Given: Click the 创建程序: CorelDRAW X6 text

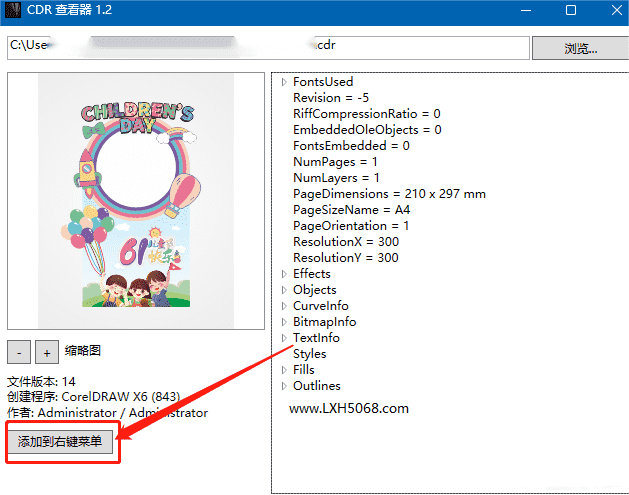Looking at the screenshot, I should point(93,397).
